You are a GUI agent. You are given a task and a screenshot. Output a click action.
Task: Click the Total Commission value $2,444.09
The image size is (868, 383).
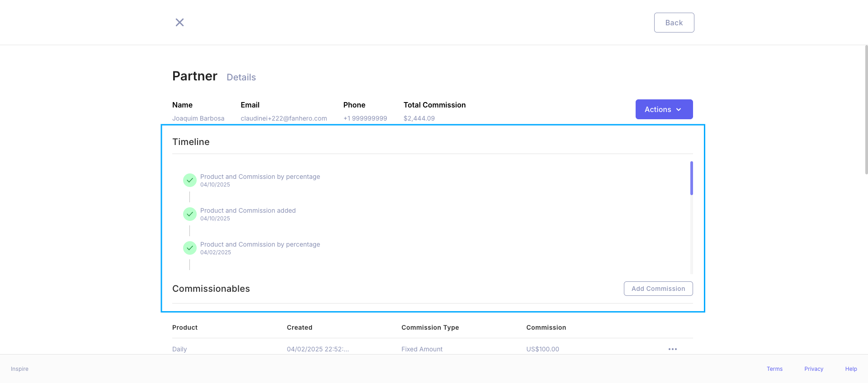419,118
